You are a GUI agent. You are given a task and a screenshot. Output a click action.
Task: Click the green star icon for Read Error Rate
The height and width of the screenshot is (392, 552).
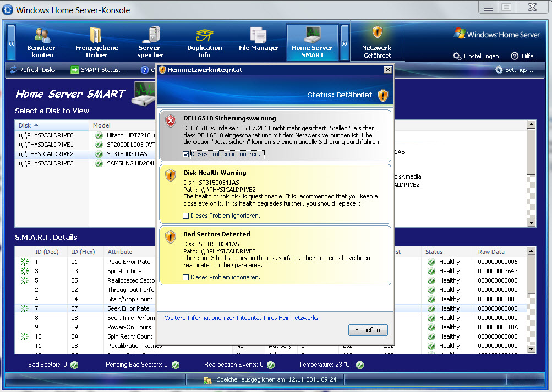tap(25, 262)
